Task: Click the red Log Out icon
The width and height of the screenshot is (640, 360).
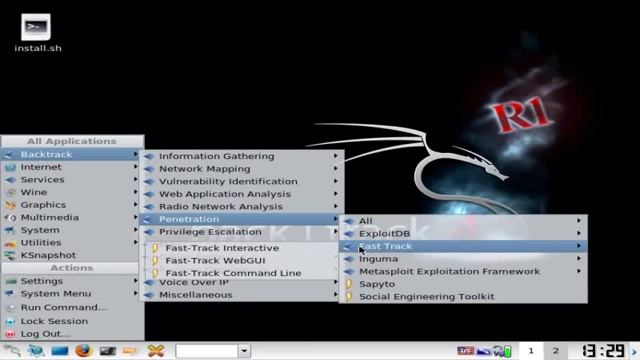Action: 10,334
